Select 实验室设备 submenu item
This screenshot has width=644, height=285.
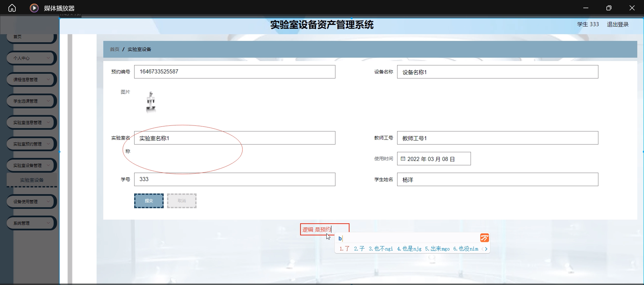coord(32,180)
